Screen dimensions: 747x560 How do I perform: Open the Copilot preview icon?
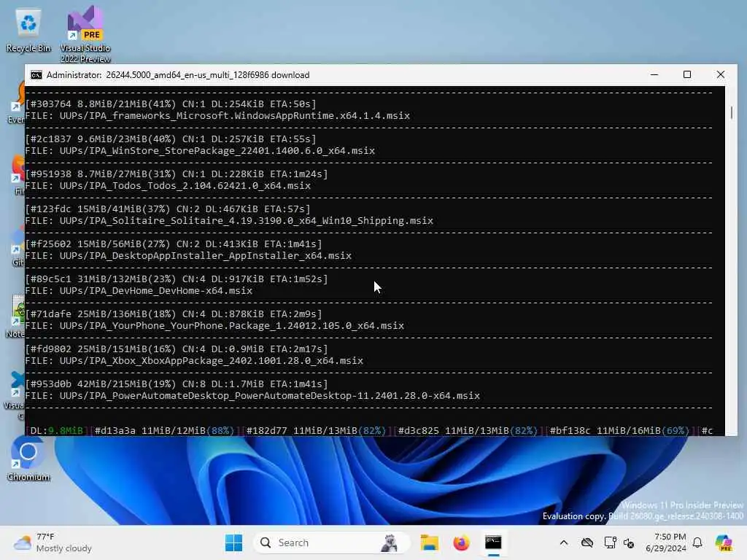723,542
